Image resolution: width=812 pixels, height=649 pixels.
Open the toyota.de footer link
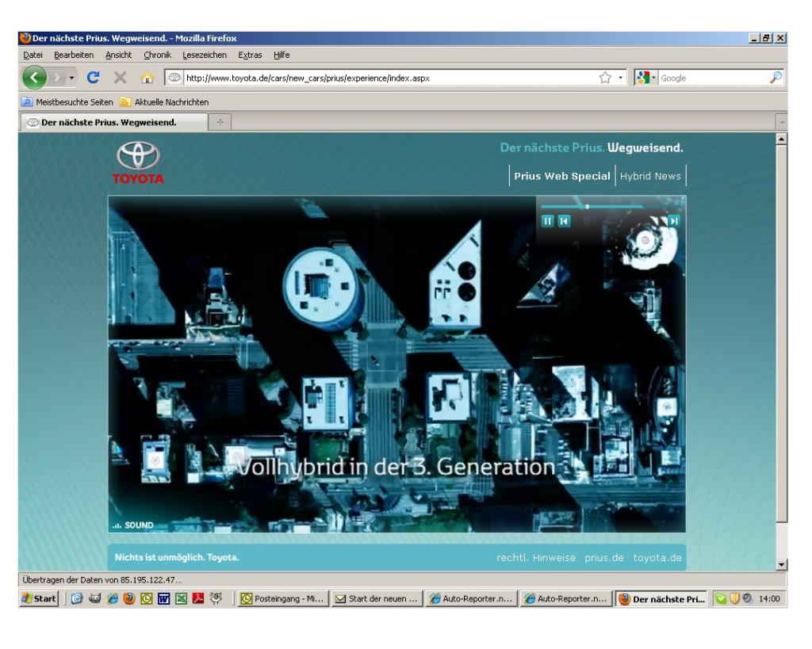(657, 557)
